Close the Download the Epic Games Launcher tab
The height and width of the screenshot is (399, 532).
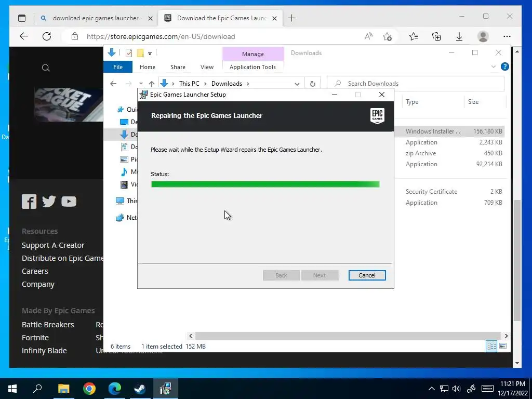[x=274, y=18]
